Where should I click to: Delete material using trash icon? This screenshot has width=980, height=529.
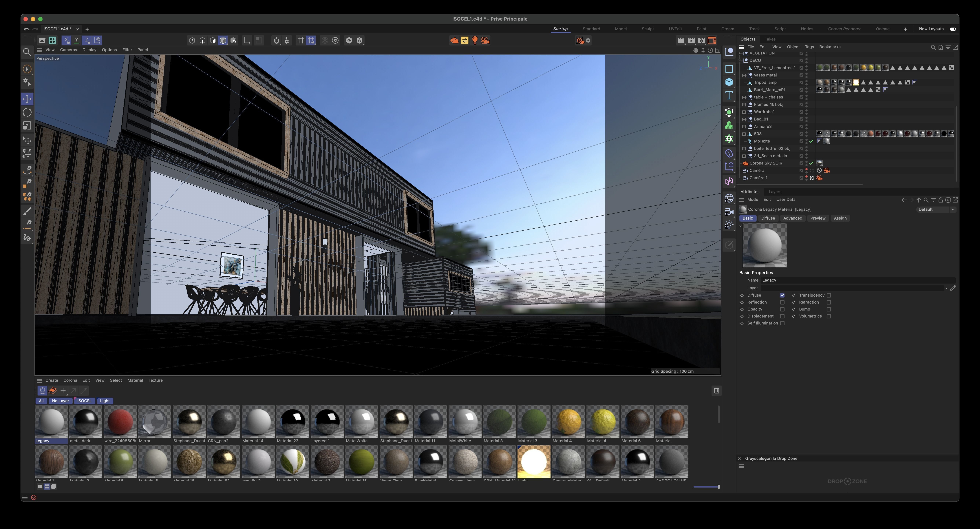click(716, 391)
